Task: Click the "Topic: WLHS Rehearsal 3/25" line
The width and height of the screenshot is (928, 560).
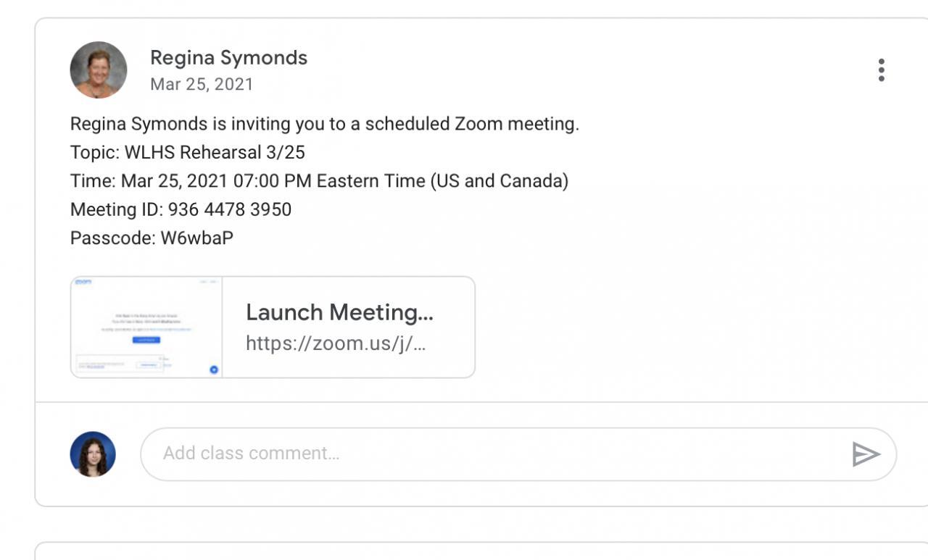Action: pyautogui.click(x=187, y=153)
